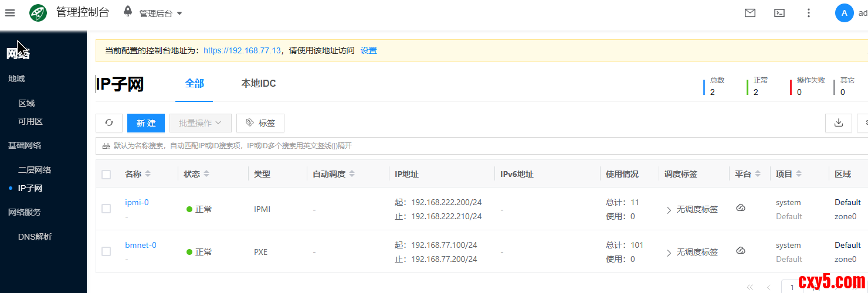Click the 正常 status of ipmi-0
Screen dimensions: 868x293
[199, 209]
